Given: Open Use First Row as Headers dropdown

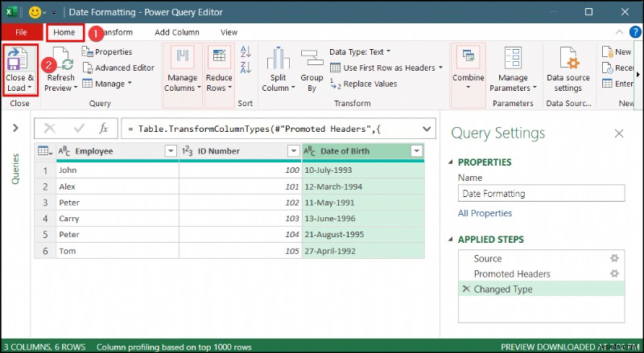Looking at the screenshot, I should [386, 68].
